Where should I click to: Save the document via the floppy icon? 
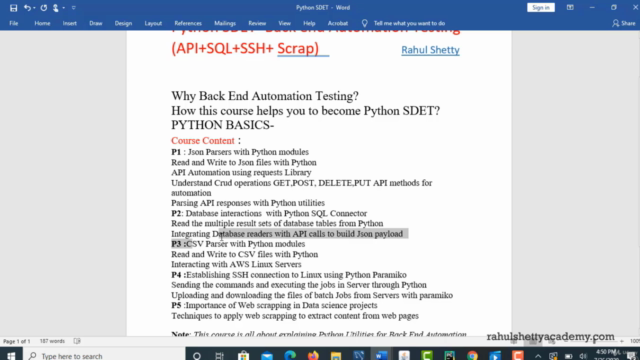(x=13, y=8)
